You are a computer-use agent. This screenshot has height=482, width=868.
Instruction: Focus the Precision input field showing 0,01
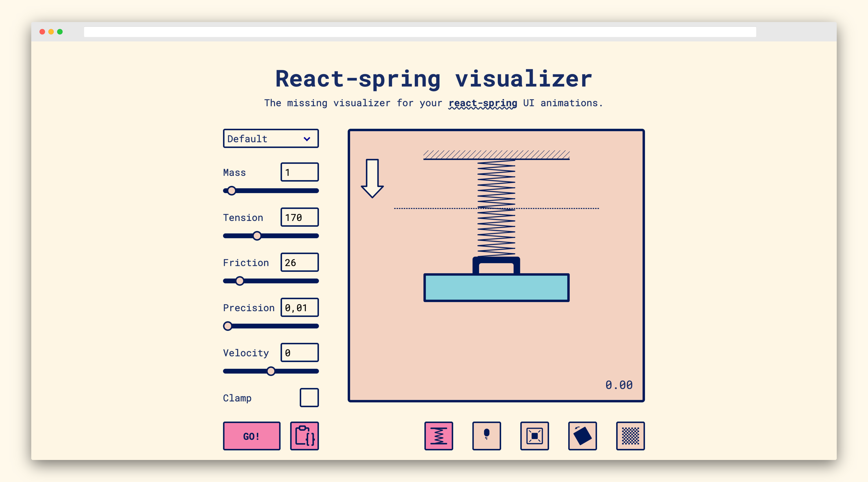[300, 308]
